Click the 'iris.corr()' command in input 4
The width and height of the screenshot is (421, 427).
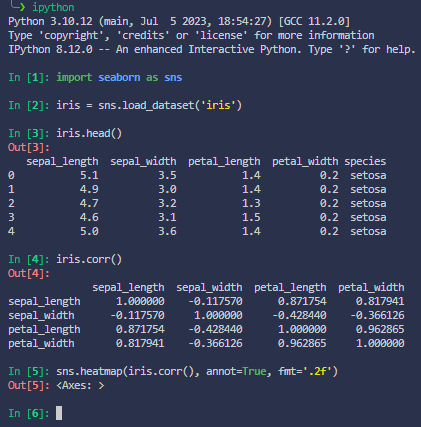tap(89, 259)
